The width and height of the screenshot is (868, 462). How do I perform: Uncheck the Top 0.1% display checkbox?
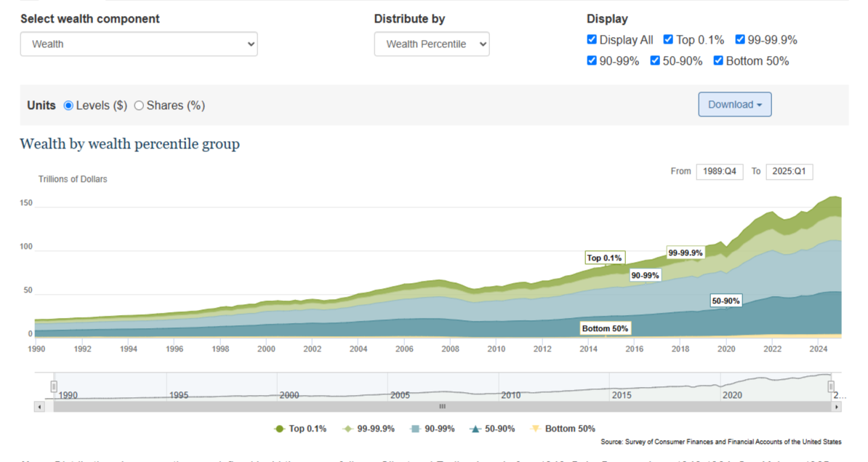tap(668, 39)
